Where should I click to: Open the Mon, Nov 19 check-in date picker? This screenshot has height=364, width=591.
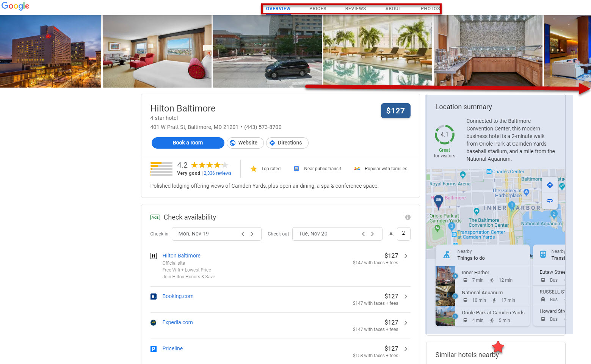pyautogui.click(x=216, y=234)
